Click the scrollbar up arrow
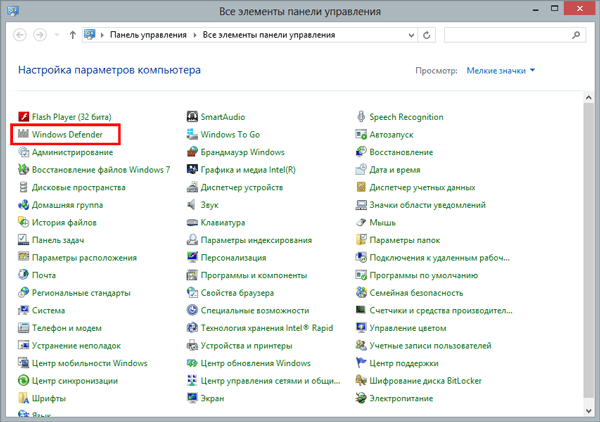 pos(589,97)
